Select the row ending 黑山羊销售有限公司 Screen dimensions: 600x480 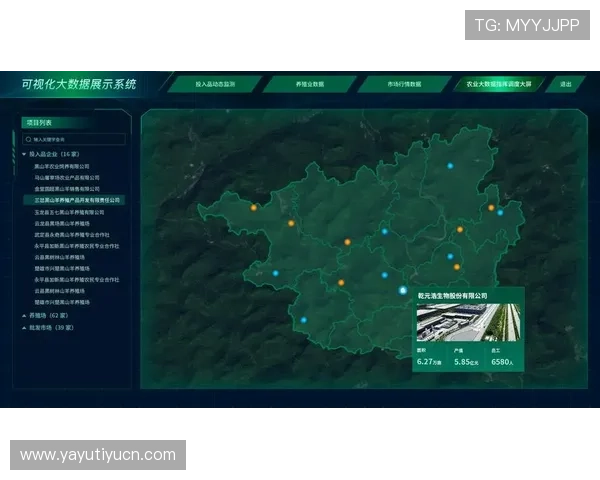click(x=67, y=189)
